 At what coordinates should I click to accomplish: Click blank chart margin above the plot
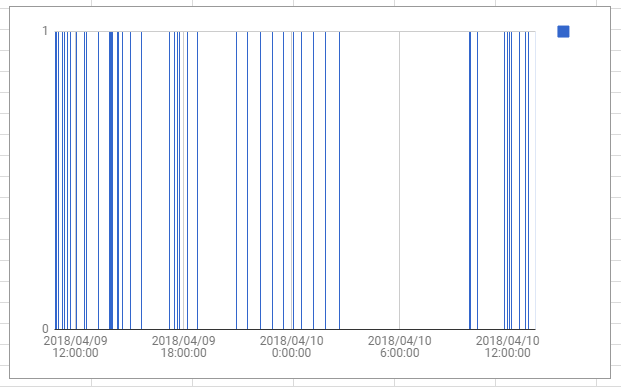pyautogui.click(x=295, y=18)
